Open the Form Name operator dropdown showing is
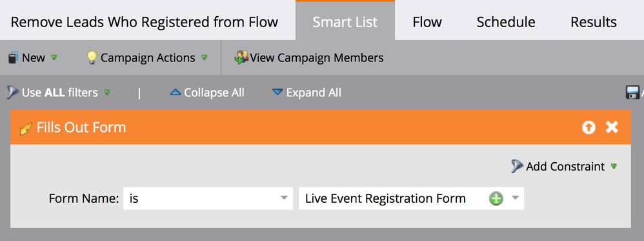This screenshot has height=241, width=644. (208, 198)
